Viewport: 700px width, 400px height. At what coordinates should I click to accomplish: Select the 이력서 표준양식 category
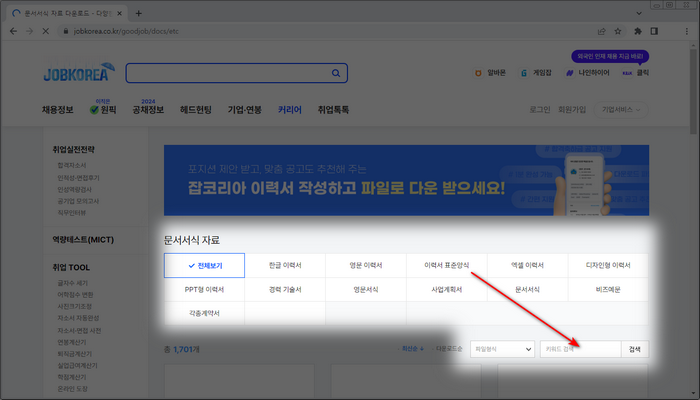point(447,266)
